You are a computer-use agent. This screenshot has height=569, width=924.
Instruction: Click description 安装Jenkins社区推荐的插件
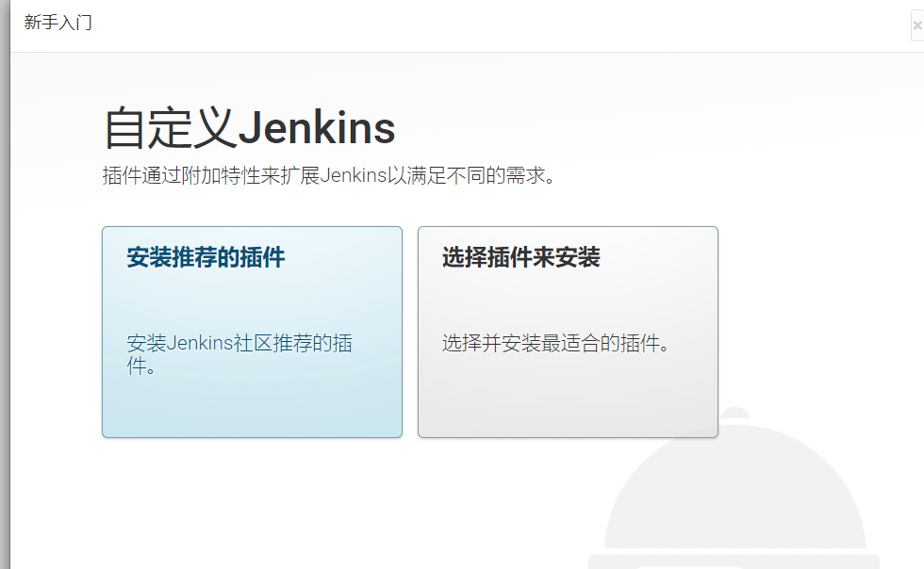click(239, 354)
